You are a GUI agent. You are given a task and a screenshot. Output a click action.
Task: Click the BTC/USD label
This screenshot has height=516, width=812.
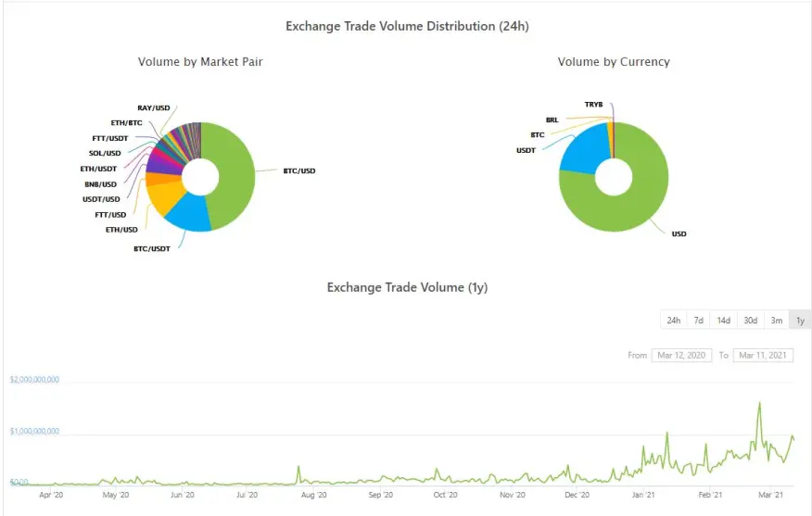(x=299, y=170)
